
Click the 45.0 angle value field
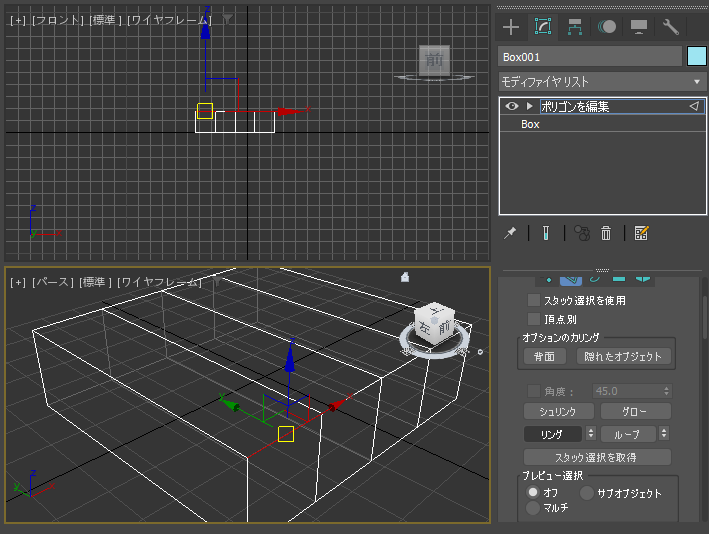click(x=628, y=391)
